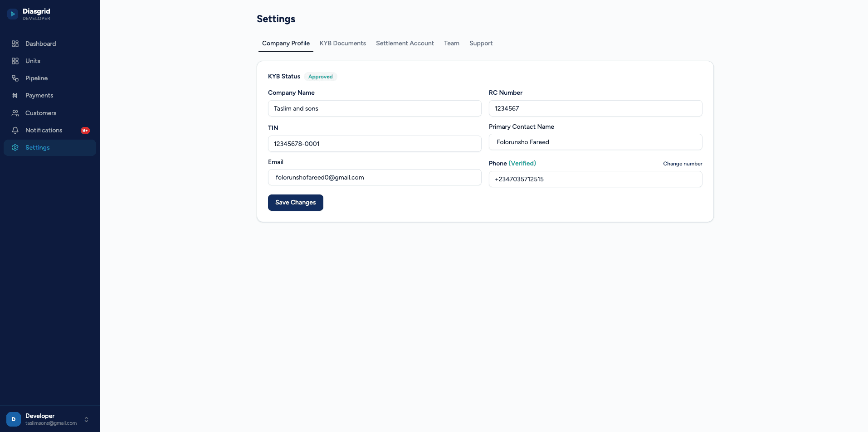Open the Dashboard menu item
868x432 pixels.
click(x=50, y=44)
